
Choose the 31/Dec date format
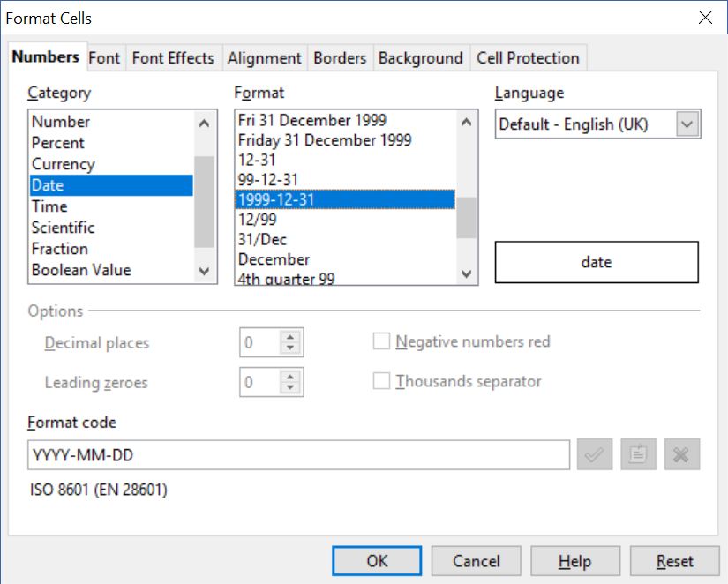pos(262,239)
